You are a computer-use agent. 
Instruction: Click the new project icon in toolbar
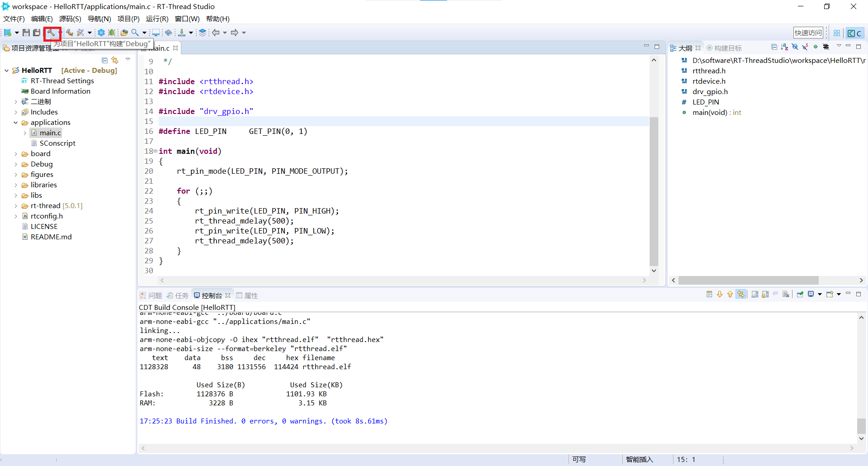click(x=8, y=33)
